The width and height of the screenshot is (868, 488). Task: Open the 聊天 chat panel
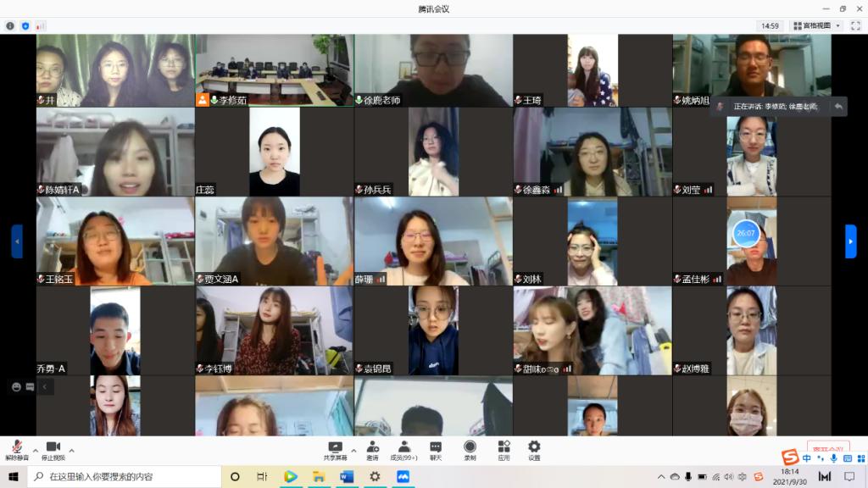coord(435,450)
